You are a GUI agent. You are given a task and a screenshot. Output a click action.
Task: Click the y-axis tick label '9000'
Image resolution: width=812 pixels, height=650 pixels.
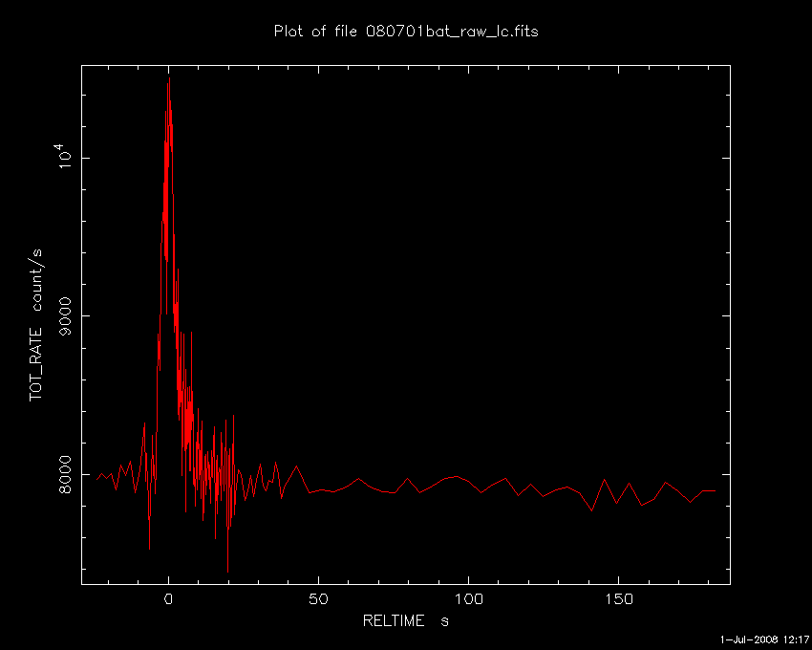[66, 316]
